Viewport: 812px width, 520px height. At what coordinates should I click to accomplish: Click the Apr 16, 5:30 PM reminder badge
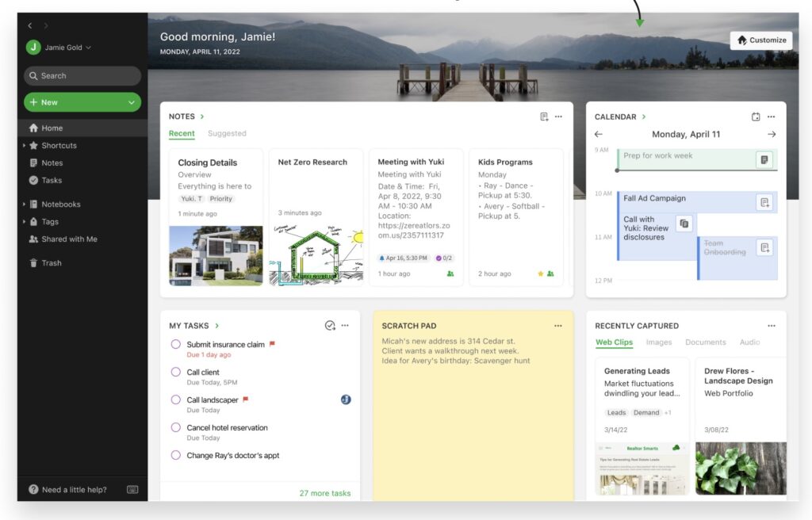404,258
